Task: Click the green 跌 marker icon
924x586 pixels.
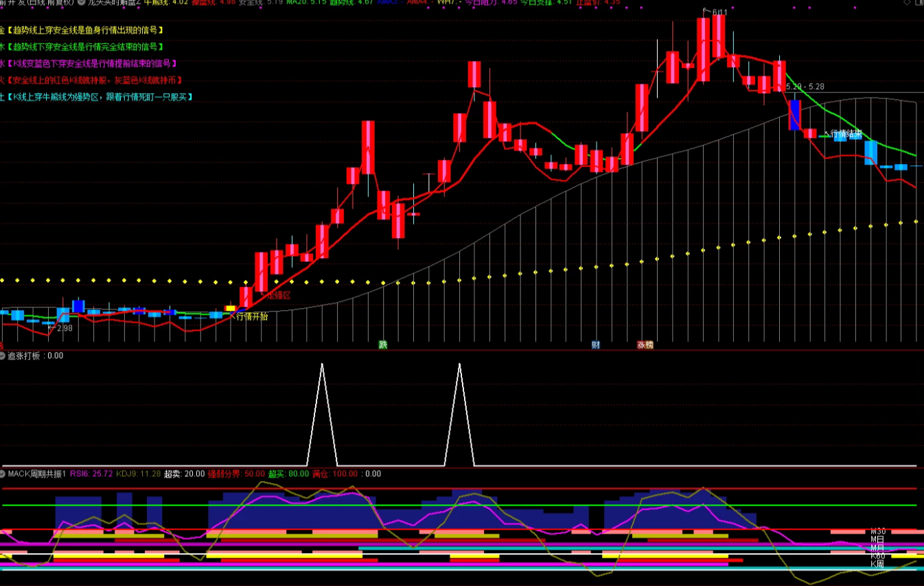Action: click(382, 344)
